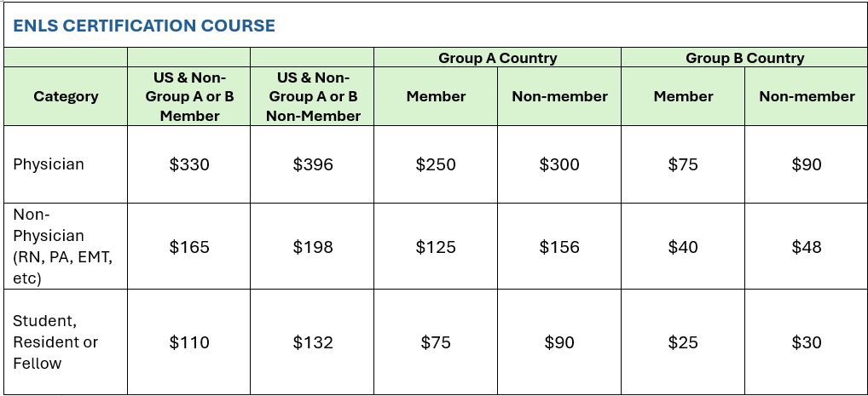Image resolution: width=868 pixels, height=396 pixels.
Task: Select the Student, Resident or Fellow label
Action: point(55,342)
